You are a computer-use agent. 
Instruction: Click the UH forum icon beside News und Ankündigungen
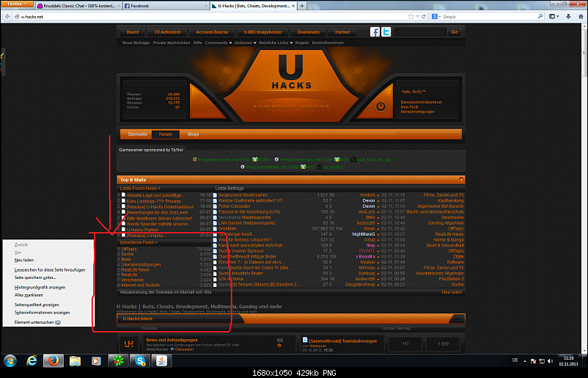(128, 344)
